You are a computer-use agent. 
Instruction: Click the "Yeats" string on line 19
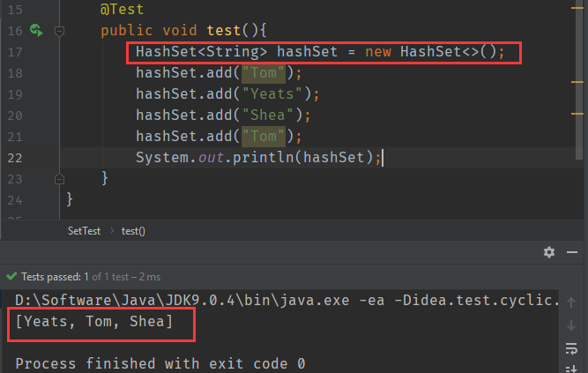coord(272,93)
